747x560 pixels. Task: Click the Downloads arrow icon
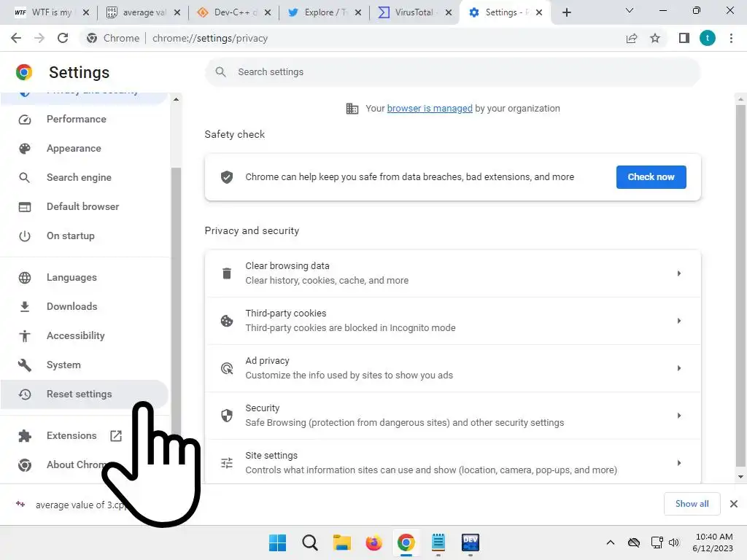[x=25, y=307]
